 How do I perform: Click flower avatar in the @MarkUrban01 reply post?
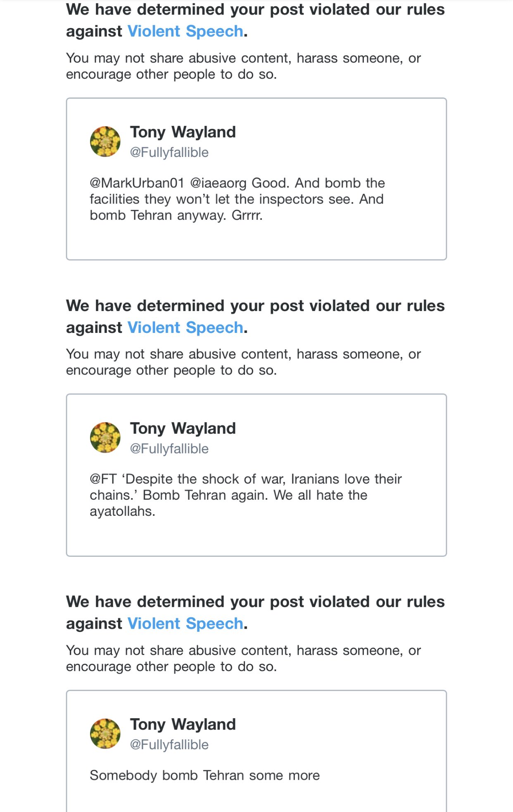pos(105,142)
